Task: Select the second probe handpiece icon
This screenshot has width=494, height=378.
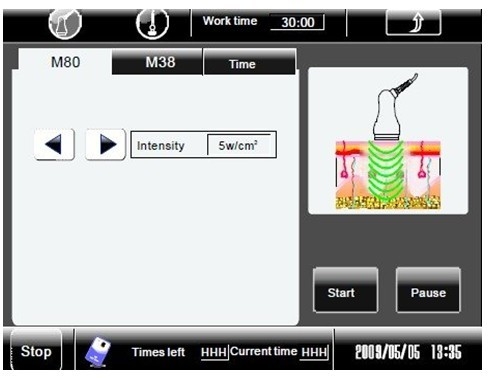Action: coord(152,23)
